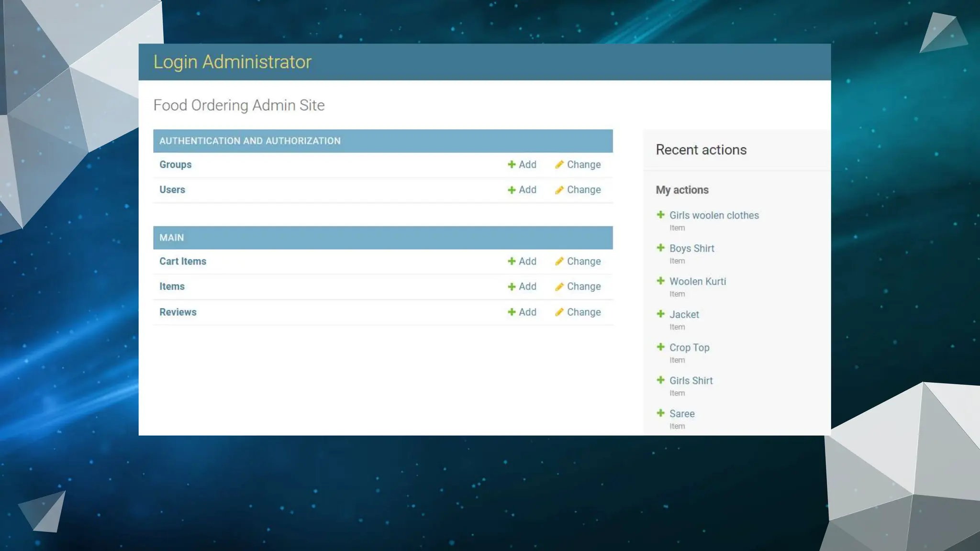Viewport: 980px width, 551px height.
Task: Click the Login Administrator site title
Action: pos(232,62)
